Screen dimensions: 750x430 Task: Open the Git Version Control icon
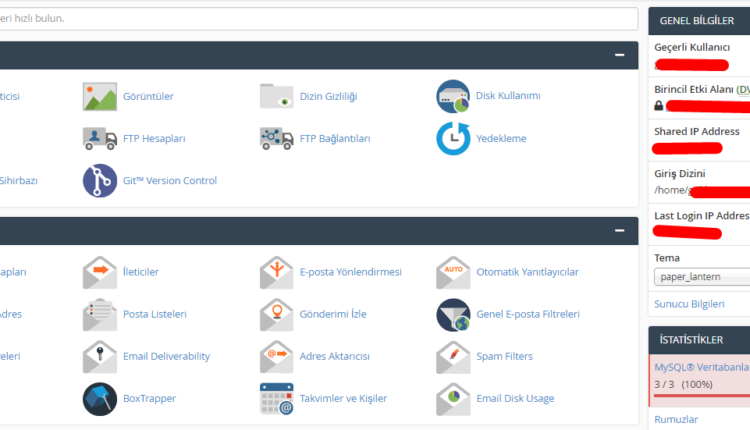[x=99, y=181]
